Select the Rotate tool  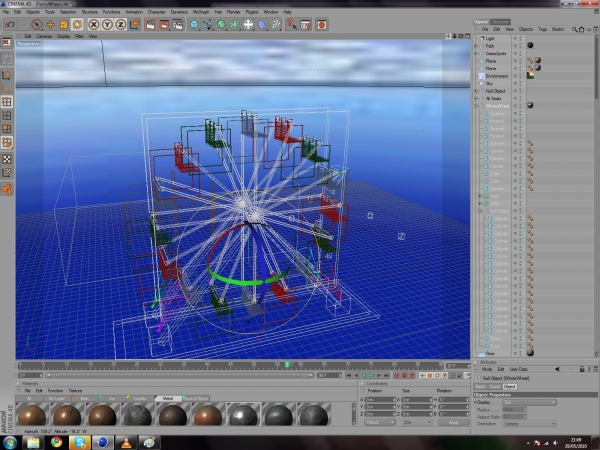tap(77, 25)
